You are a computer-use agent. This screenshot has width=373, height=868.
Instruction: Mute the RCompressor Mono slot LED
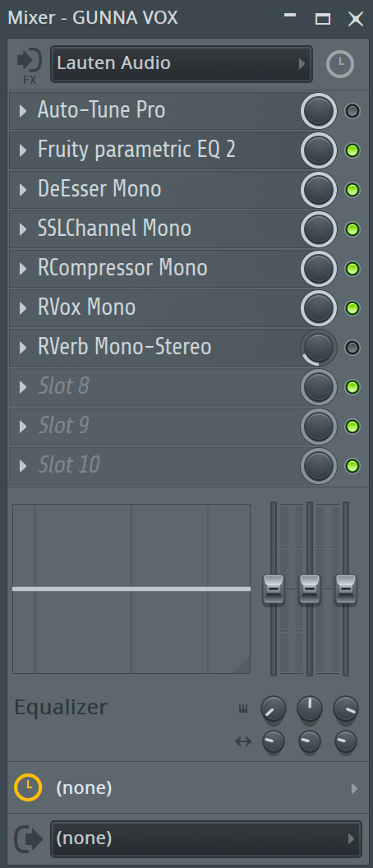(352, 269)
